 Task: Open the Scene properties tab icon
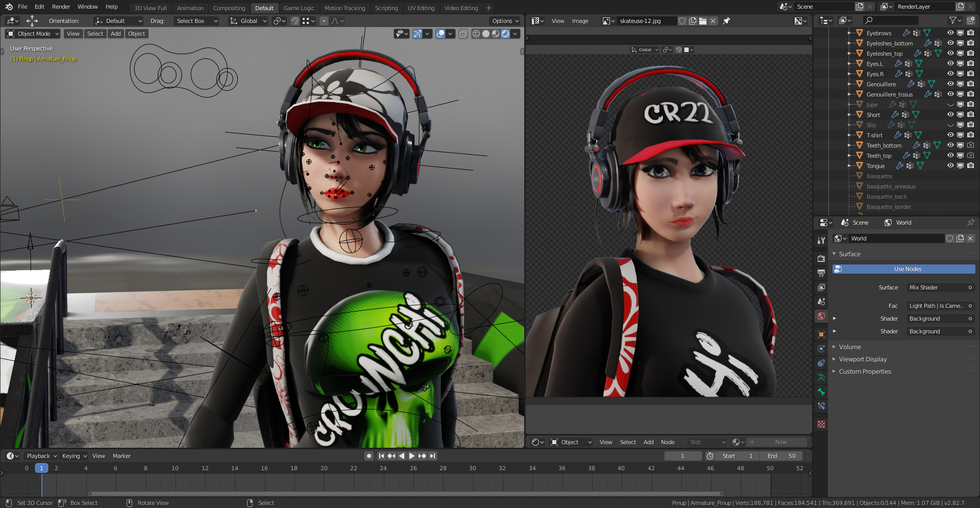coord(821,302)
